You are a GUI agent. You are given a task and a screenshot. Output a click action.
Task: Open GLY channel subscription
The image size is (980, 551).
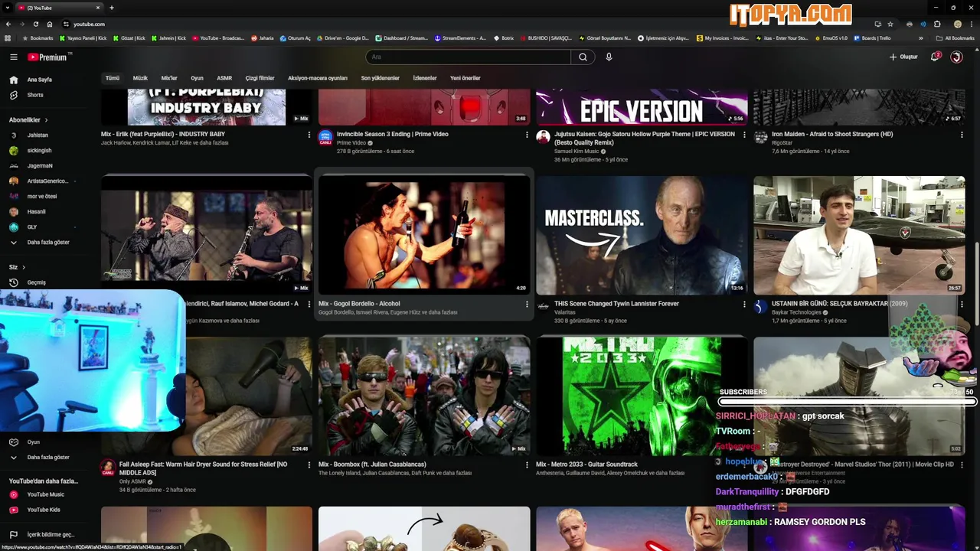(x=32, y=227)
